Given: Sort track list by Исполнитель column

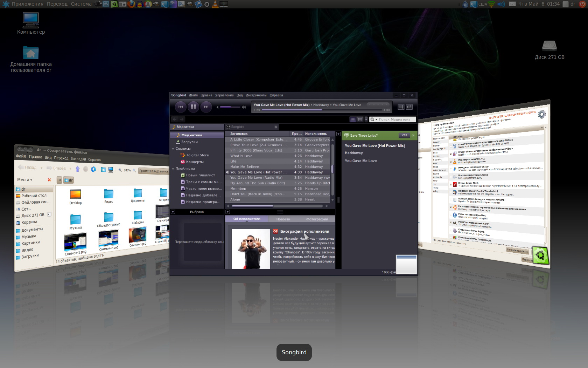Looking at the screenshot, I should tap(317, 134).
